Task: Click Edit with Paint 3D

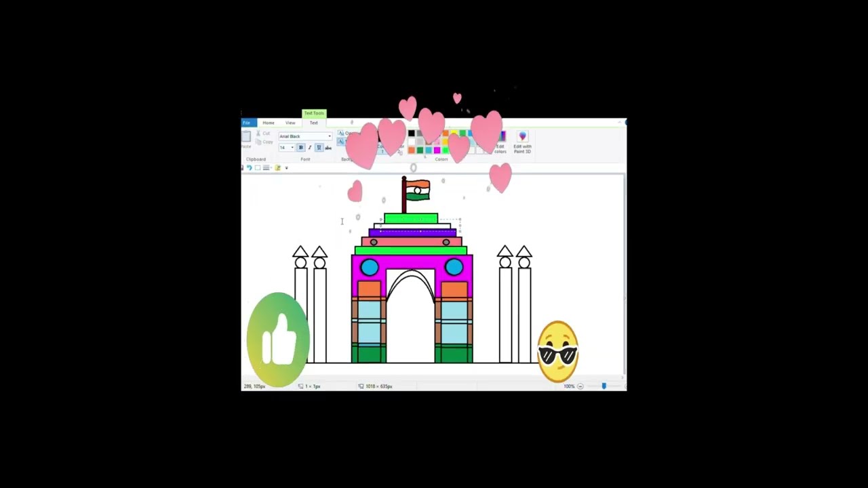Action: coord(522,142)
